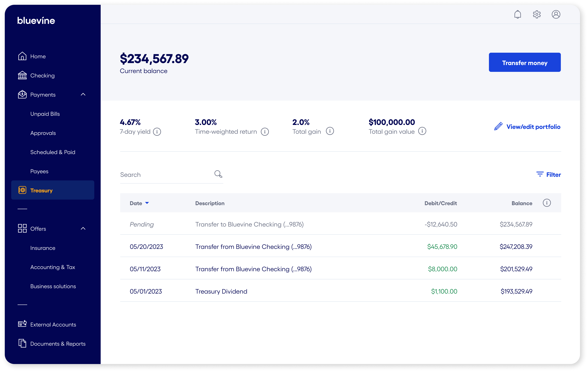Open the user profile icon
This screenshot has width=588, height=372.
[x=556, y=15]
